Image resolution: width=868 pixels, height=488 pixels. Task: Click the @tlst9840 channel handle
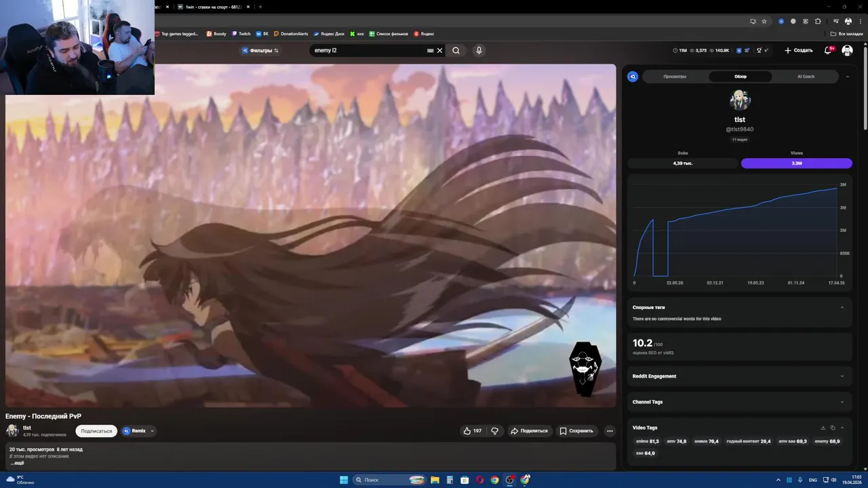point(740,129)
